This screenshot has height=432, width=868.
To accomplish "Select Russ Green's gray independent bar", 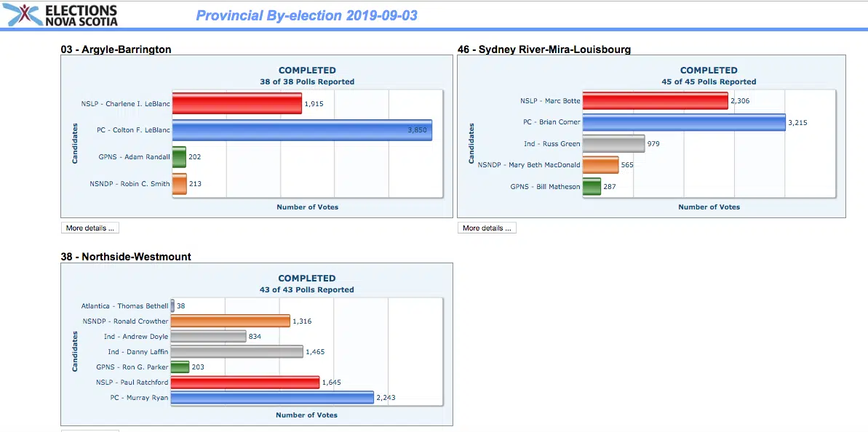I will point(613,143).
